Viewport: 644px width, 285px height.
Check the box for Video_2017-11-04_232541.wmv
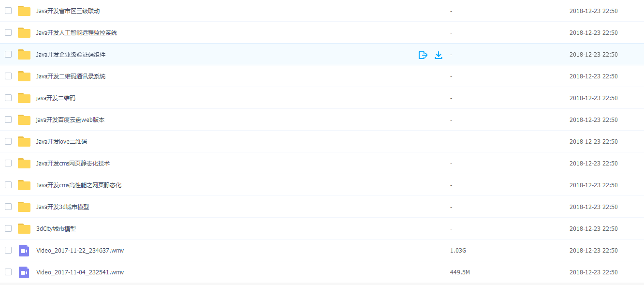click(8, 272)
